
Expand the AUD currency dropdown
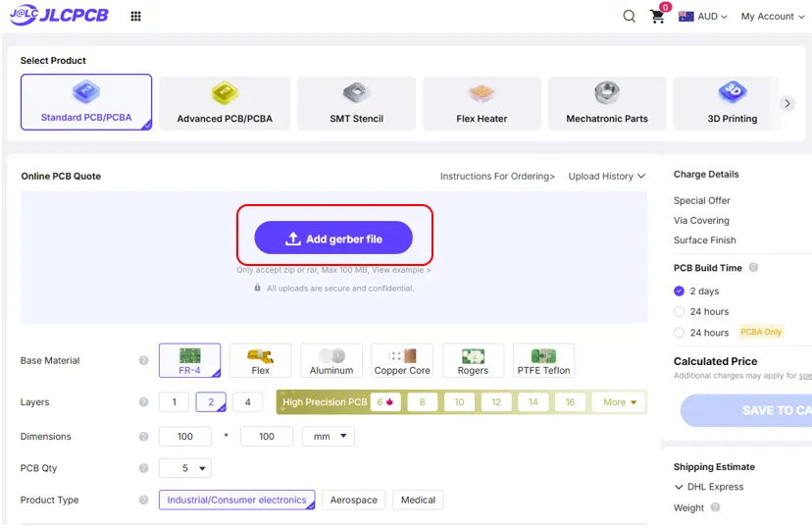[712, 17]
